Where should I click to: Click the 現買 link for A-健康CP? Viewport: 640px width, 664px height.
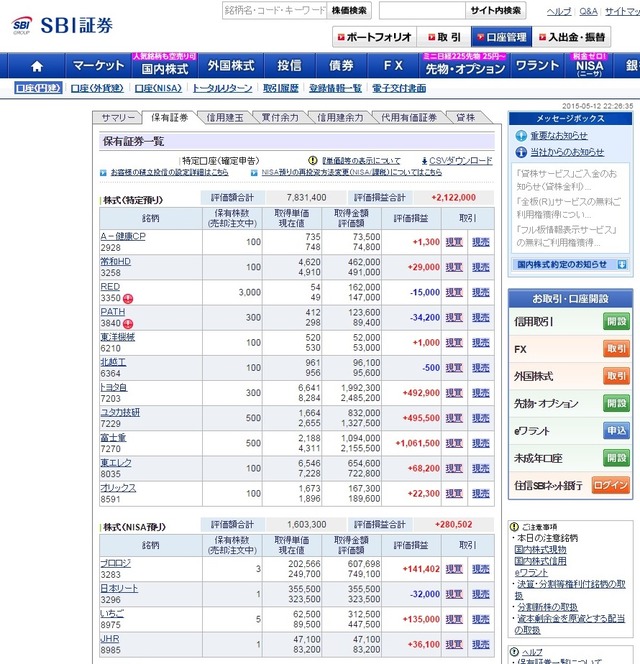pyautogui.click(x=454, y=242)
